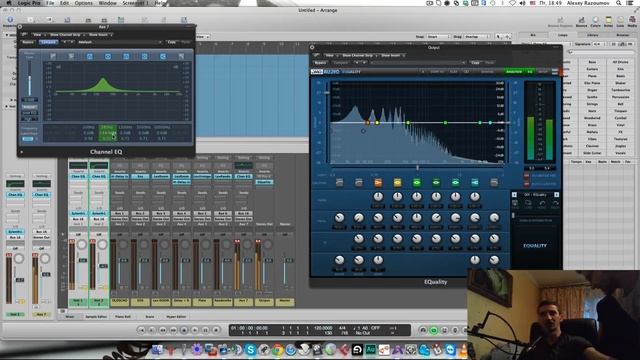Click the yellow band icon in EQuality
The height and width of the screenshot is (360, 640).
coord(397,182)
